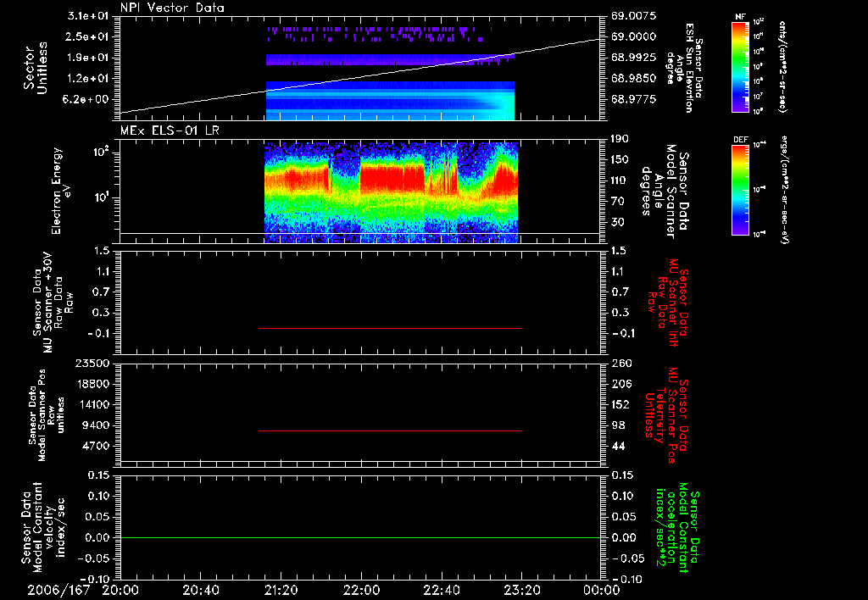Click the NF "cnts/(cm**2-sr-sec)" unit label
The height and width of the screenshot is (600, 868).
click(782, 67)
